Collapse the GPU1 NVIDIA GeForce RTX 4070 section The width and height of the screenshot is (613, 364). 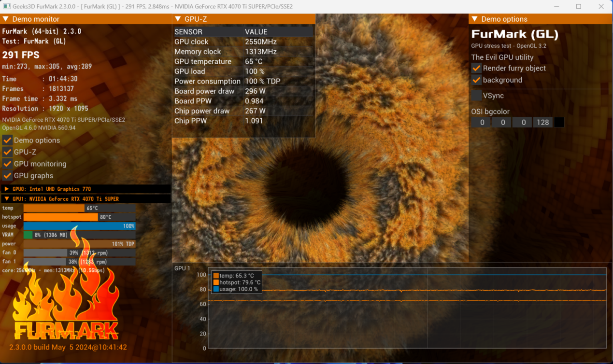point(7,199)
